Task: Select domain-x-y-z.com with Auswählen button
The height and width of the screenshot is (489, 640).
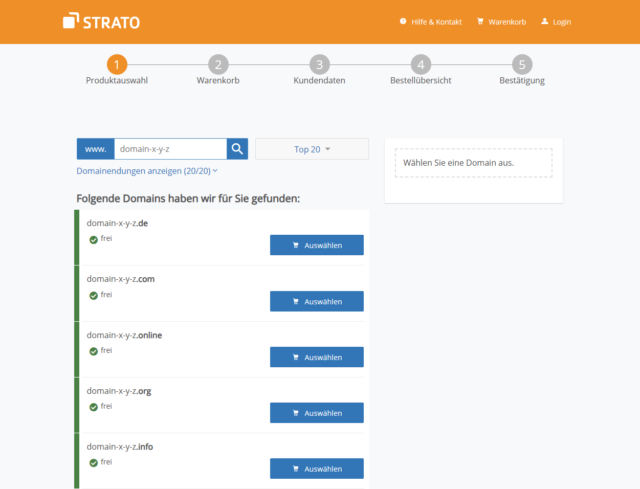Action: coord(316,301)
